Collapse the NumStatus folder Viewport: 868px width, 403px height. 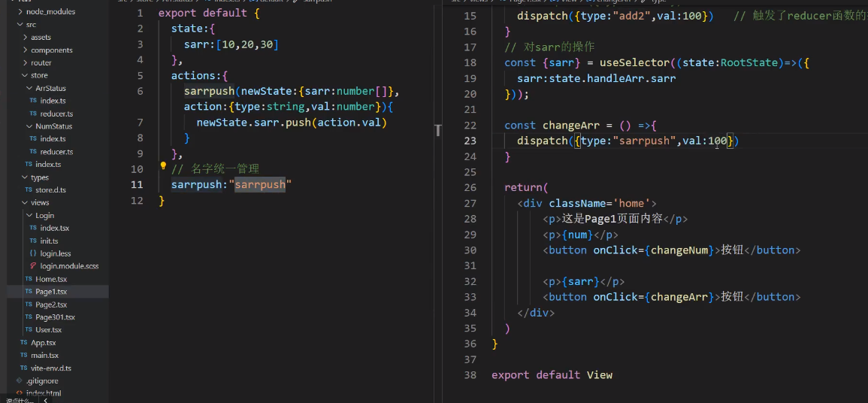click(29, 126)
